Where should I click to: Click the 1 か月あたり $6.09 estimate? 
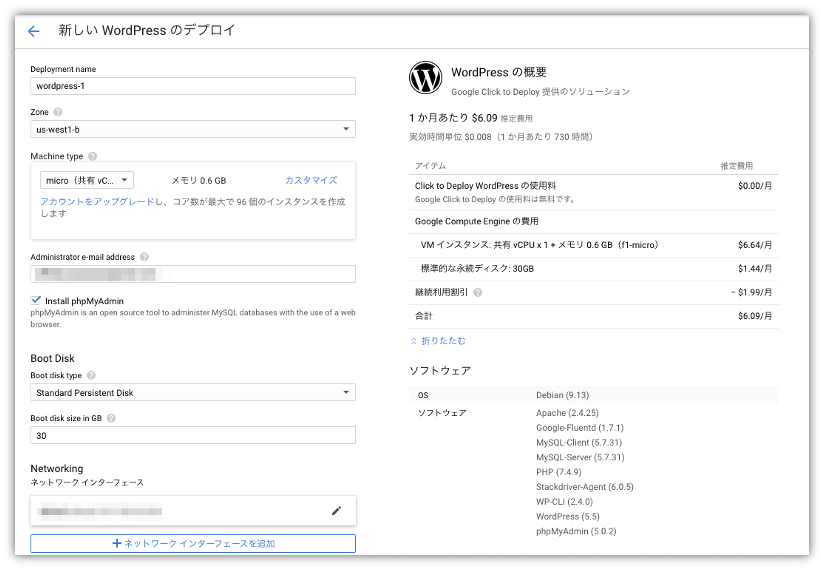(453, 118)
